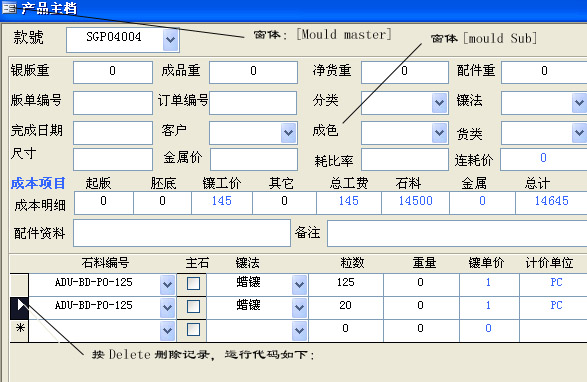Click 重量 cell in first row
Screen dimensions: 587x382
[421, 285]
